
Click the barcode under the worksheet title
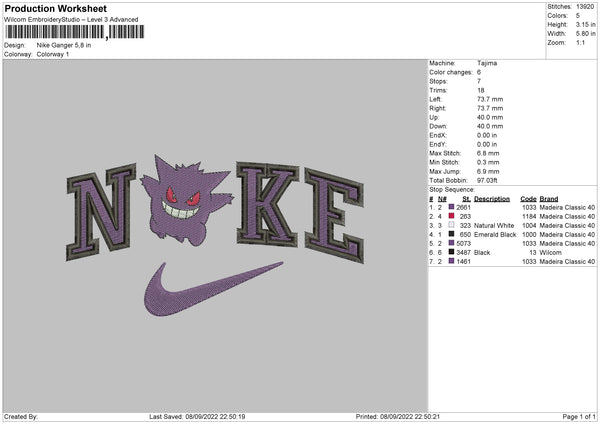[x=74, y=32]
